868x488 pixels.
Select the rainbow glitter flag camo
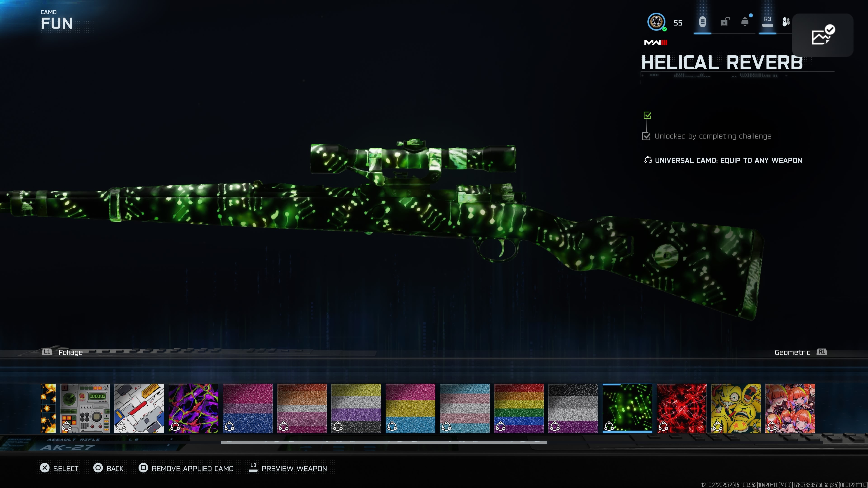519,408
